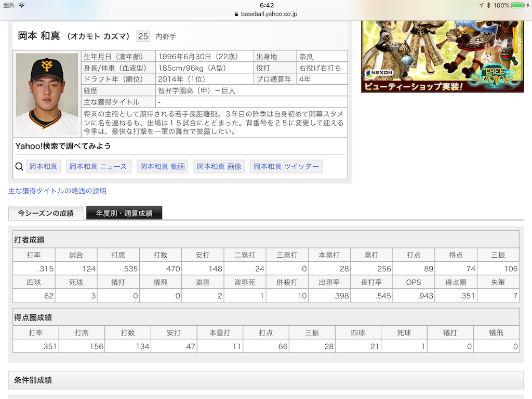The image size is (532, 399).
Task: Tap the lock icon beside baseball.yahoo.co.jp
Action: point(236,14)
